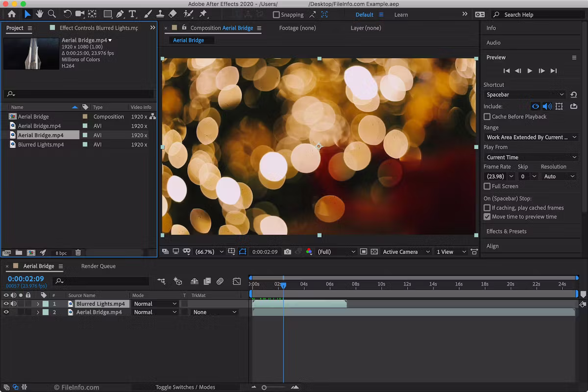Select the Clone Stamp tool
This screenshot has height=392, width=588.
(160, 14)
